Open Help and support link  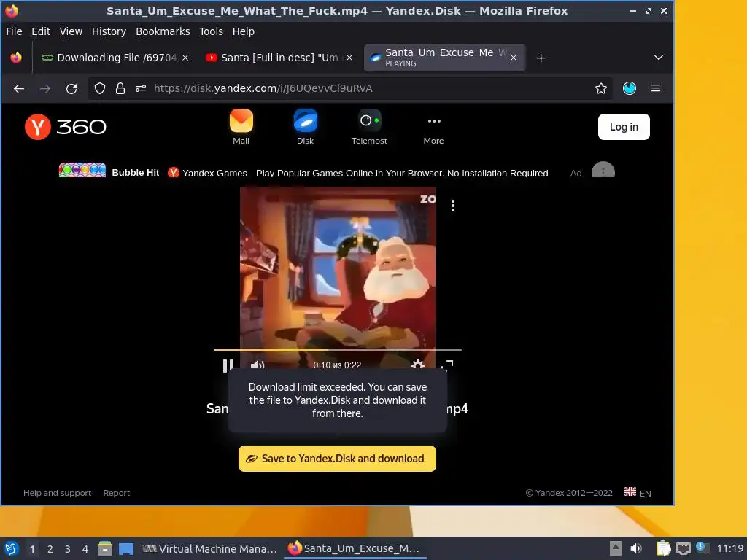57,493
